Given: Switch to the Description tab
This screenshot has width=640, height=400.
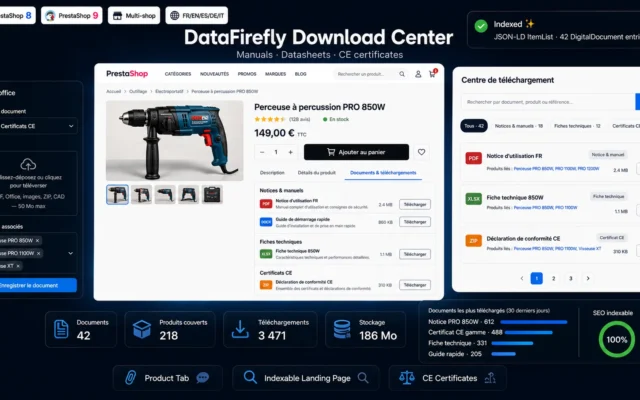Looking at the screenshot, I should point(272,173).
